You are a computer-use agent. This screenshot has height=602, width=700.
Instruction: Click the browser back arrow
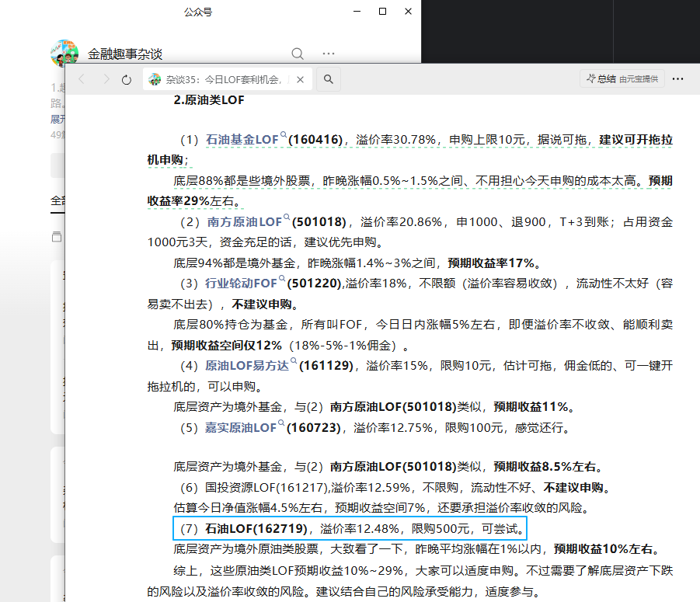pyautogui.click(x=82, y=79)
